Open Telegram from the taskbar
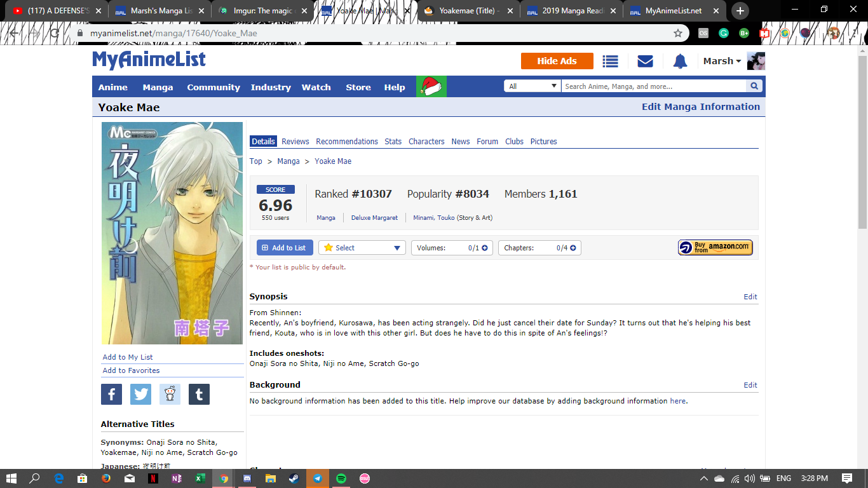 point(318,478)
